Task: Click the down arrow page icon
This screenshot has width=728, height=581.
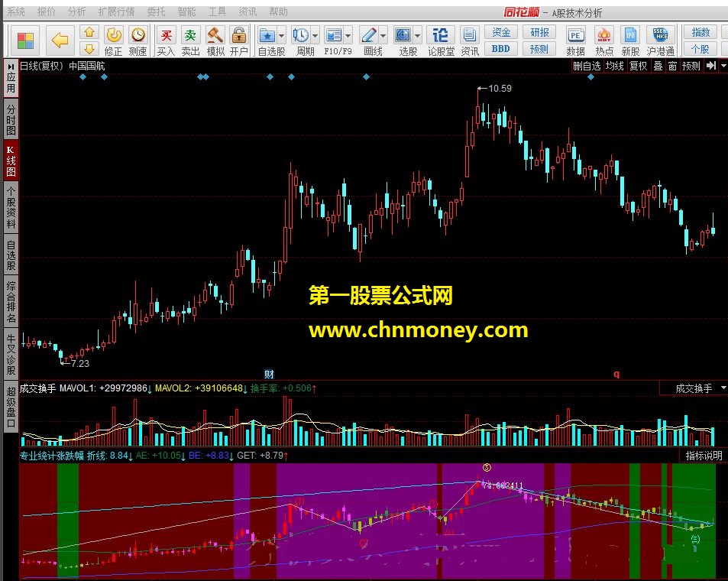Action: [89, 48]
